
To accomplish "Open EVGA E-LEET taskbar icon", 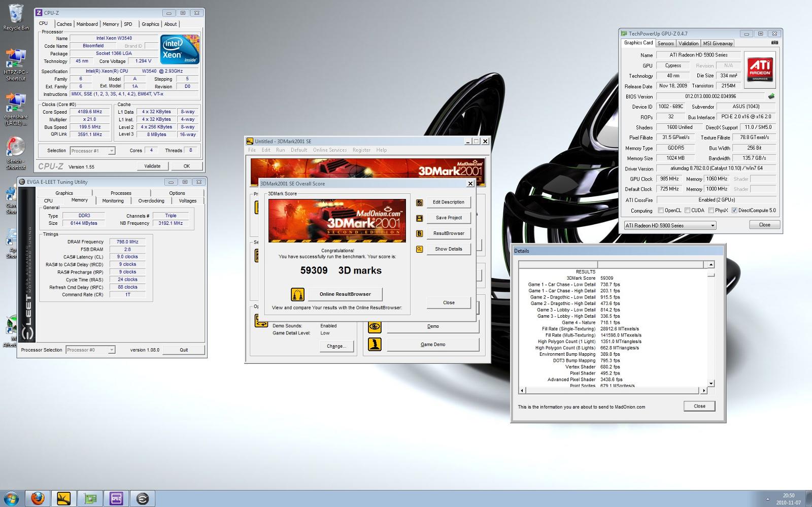I will tap(143, 498).
